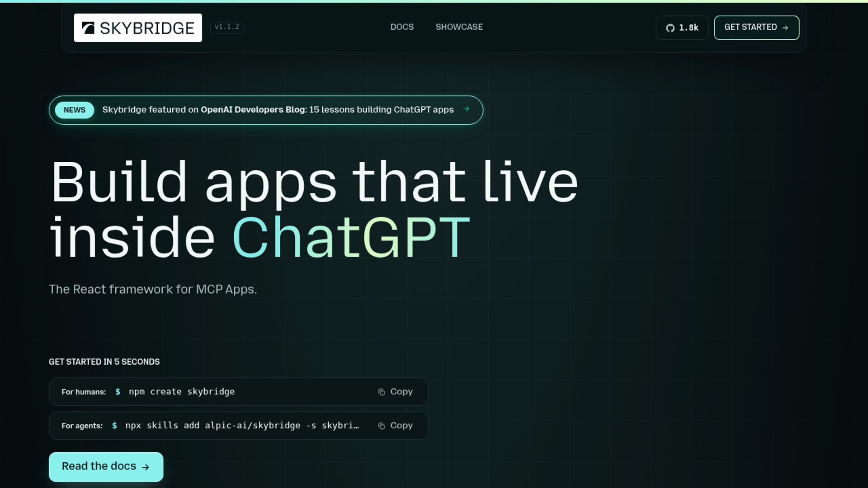Go to the SHOWCASE page
This screenshot has width=868, height=488.
click(459, 27)
